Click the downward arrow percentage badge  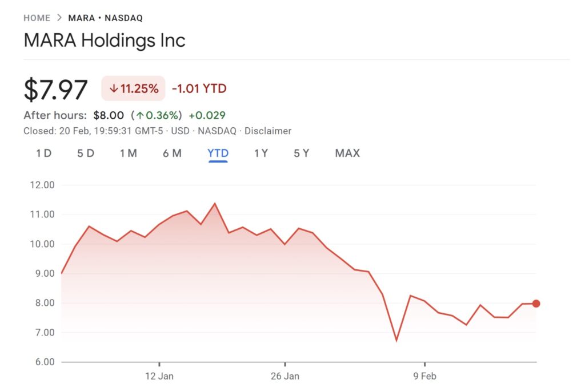[x=133, y=88]
